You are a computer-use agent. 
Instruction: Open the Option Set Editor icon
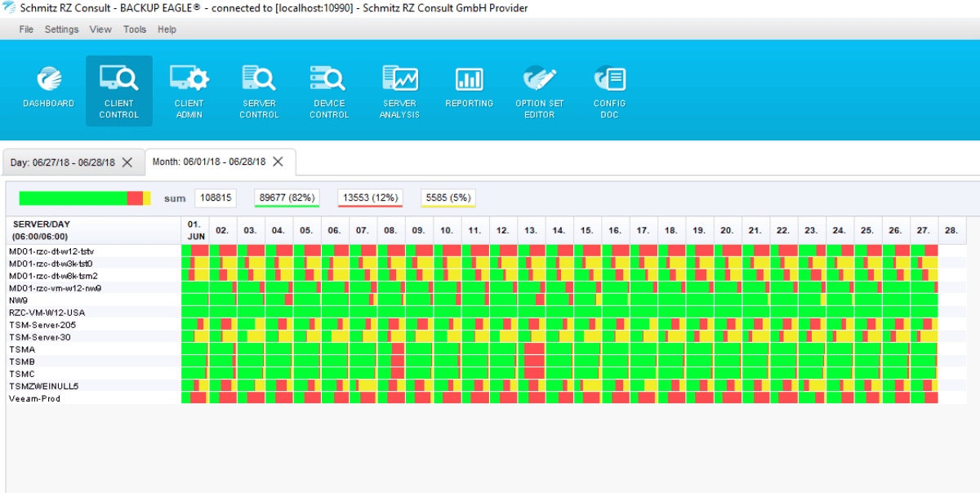click(x=539, y=80)
